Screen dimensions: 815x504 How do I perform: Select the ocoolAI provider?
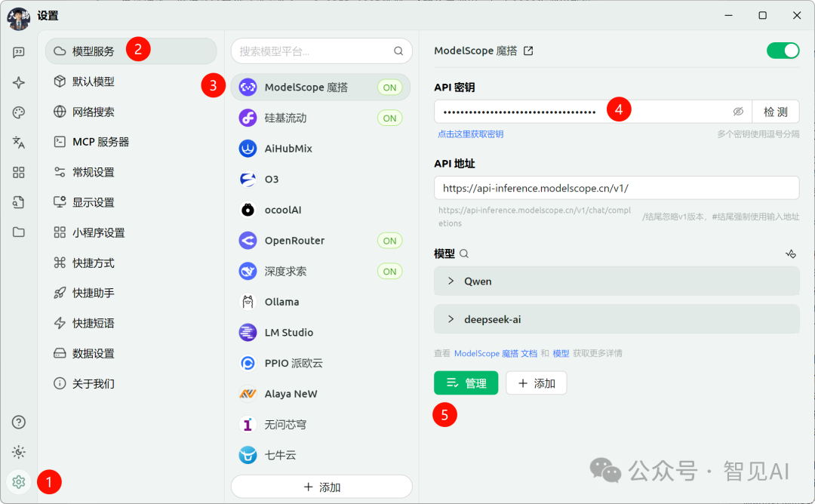pyautogui.click(x=320, y=210)
